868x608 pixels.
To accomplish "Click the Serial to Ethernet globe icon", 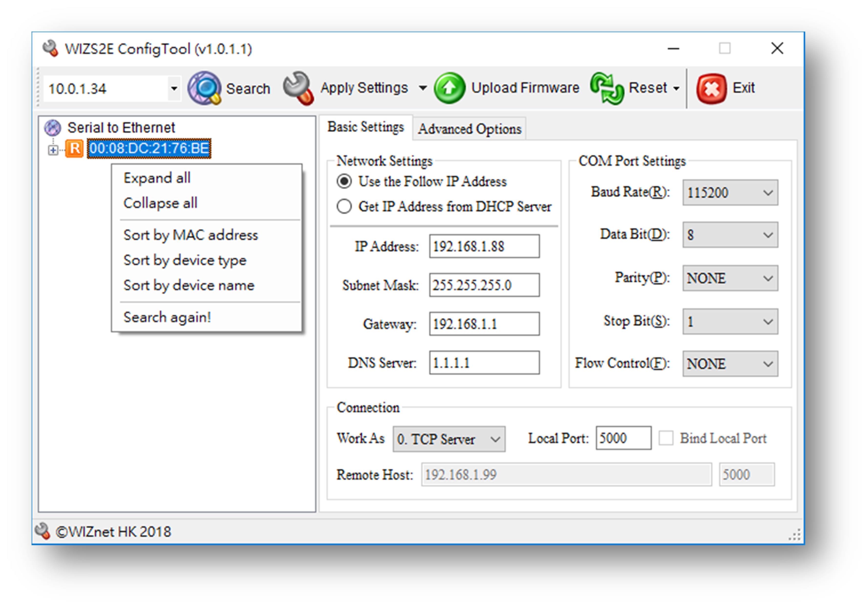I will pyautogui.click(x=52, y=127).
